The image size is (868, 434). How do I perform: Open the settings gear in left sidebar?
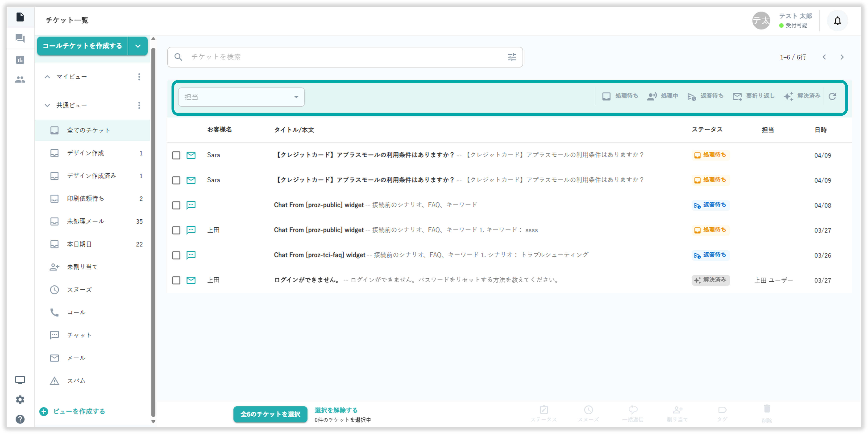pyautogui.click(x=20, y=400)
